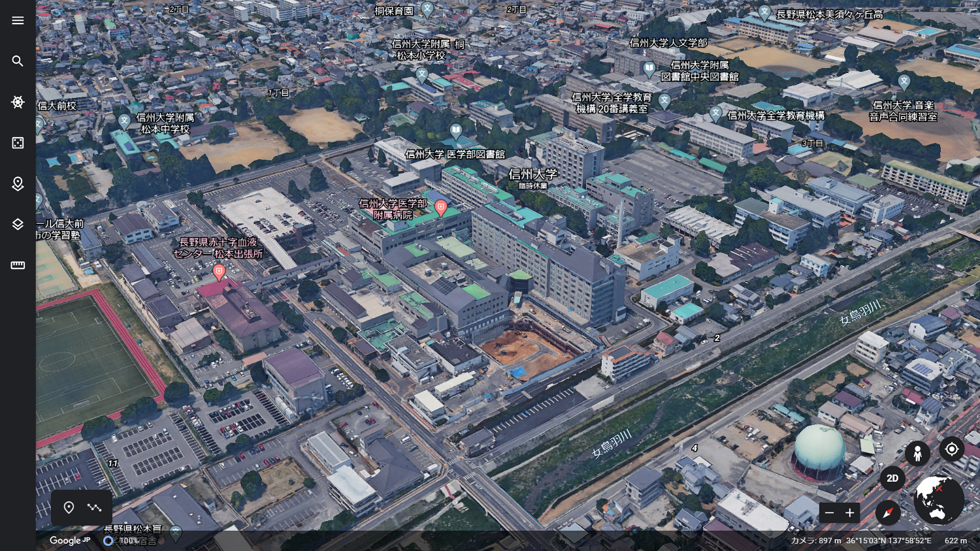Select the 桐保育園 place marker
The width and height of the screenshot is (980, 551).
427,9
